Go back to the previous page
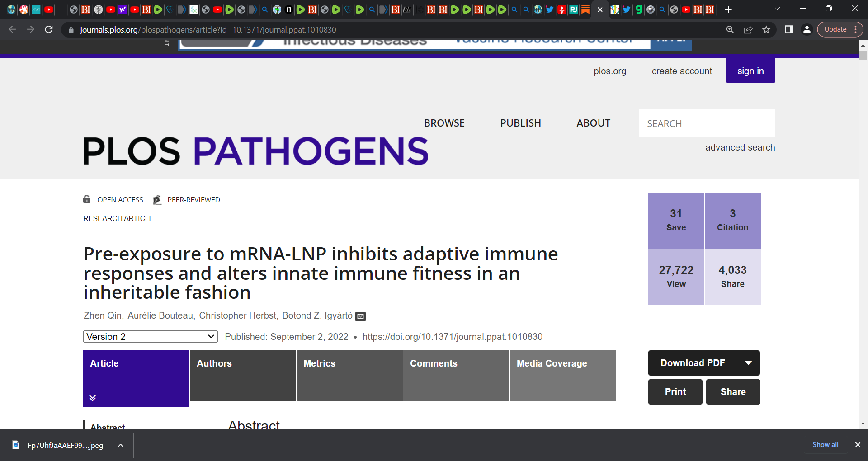The width and height of the screenshot is (868, 461). click(12, 29)
